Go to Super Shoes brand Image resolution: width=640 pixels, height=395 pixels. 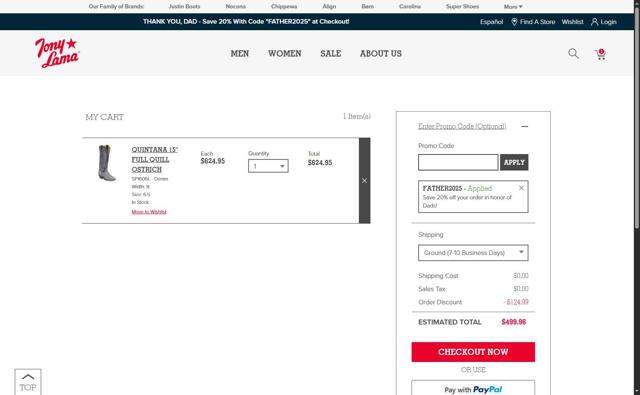point(462,7)
